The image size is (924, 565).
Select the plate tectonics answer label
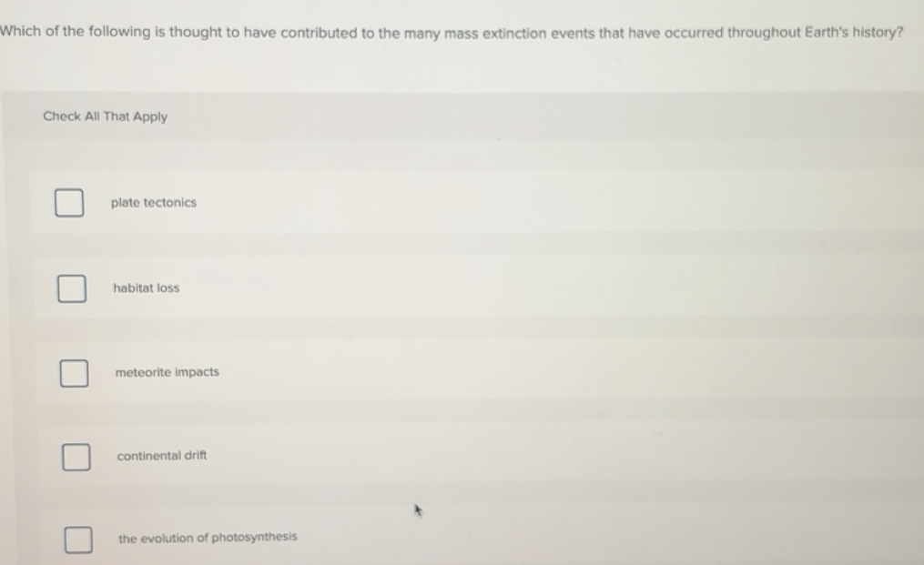153,202
